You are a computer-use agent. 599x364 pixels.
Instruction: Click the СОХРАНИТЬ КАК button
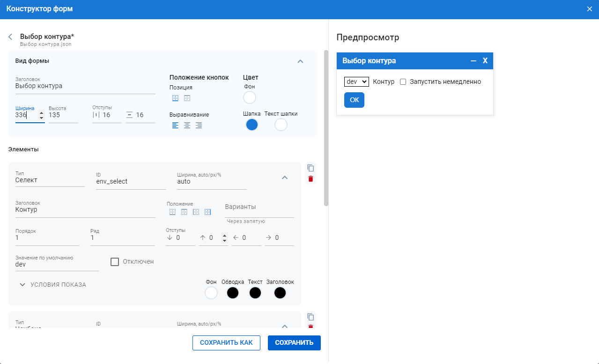click(x=226, y=343)
